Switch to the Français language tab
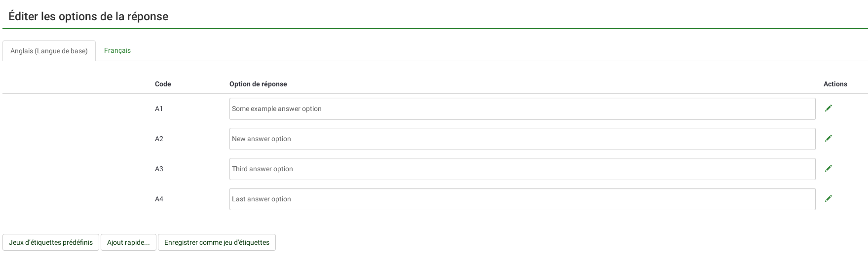Image resolution: width=868 pixels, height=265 pixels. pyautogui.click(x=117, y=50)
